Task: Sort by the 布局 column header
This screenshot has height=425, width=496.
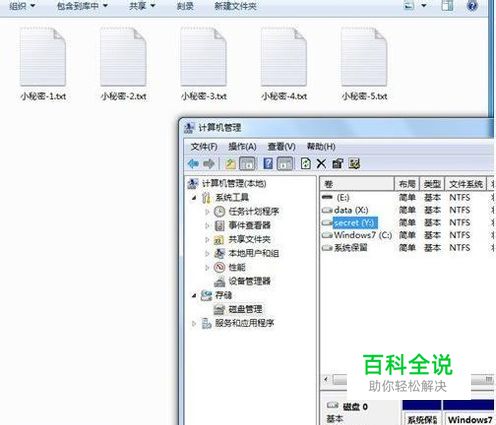Action: 407,184
